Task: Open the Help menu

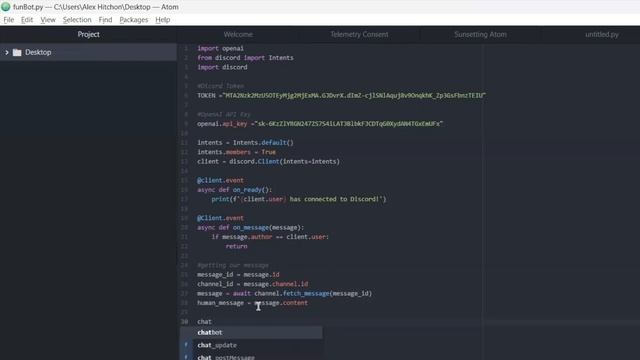Action: click(162, 20)
